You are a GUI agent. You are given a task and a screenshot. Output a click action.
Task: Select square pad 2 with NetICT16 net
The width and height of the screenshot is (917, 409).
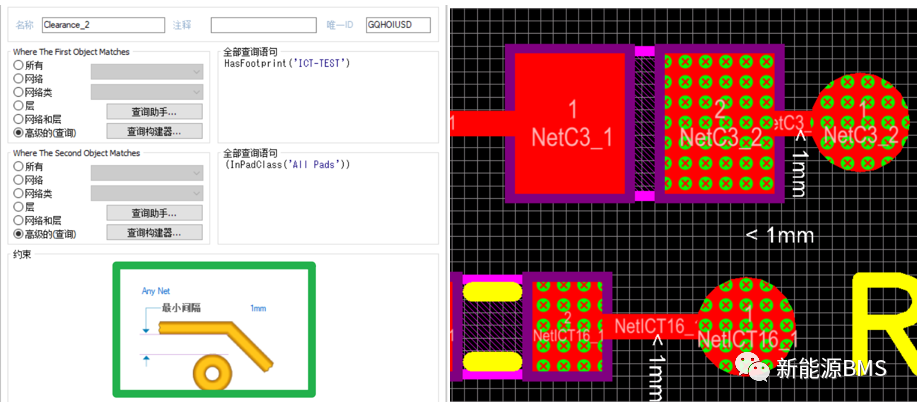567,326
